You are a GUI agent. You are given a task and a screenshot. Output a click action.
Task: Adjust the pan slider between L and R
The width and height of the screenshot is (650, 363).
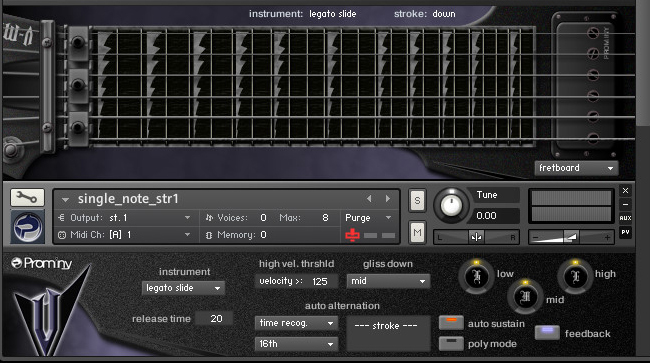pos(476,237)
